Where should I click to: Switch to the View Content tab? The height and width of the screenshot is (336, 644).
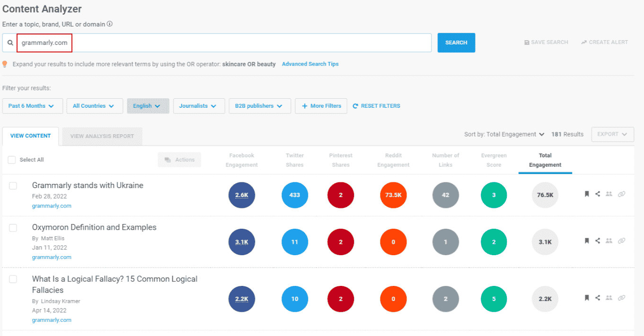(31, 136)
